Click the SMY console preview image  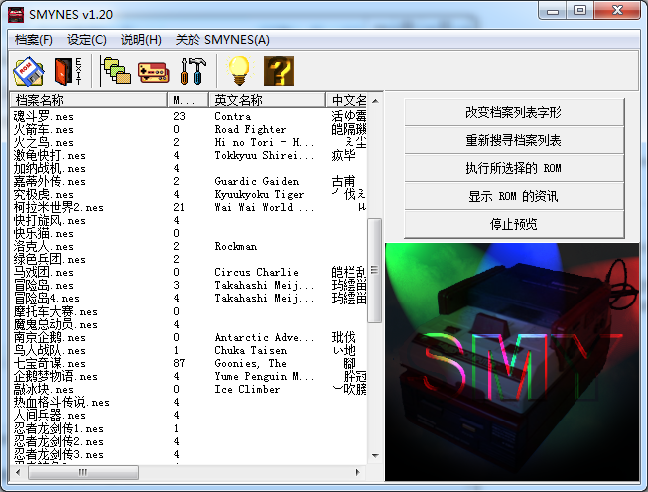point(512,362)
